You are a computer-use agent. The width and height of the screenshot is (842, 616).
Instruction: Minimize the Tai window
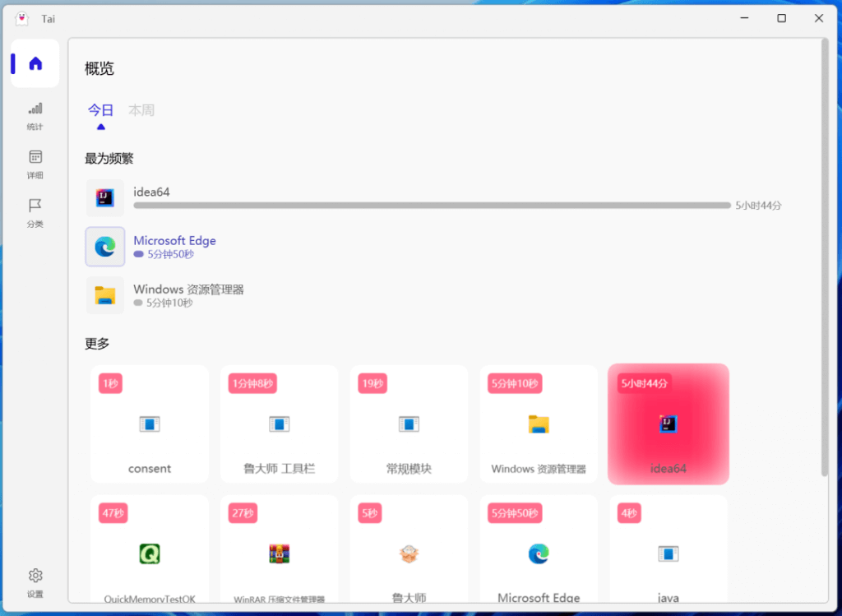(x=744, y=18)
